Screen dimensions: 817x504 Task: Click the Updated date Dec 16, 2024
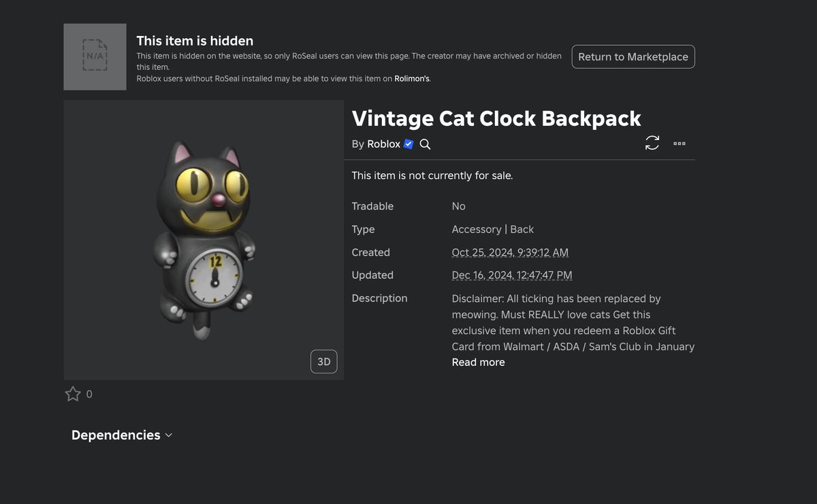512,275
